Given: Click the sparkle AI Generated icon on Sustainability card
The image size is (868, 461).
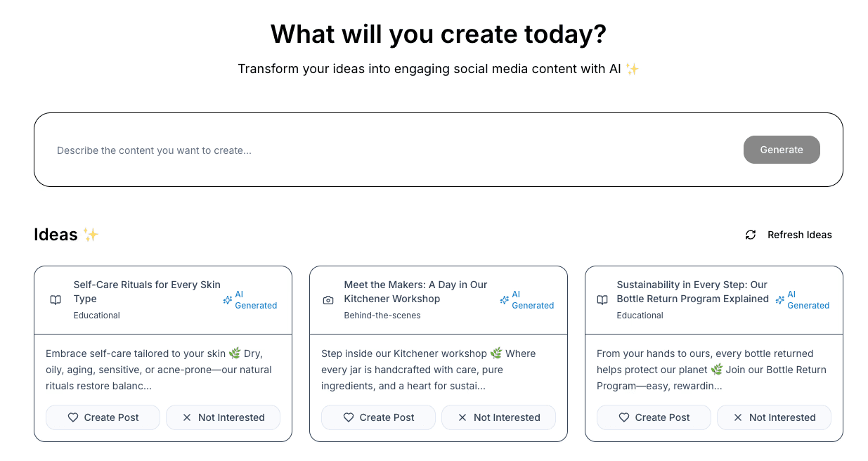Looking at the screenshot, I should click(x=780, y=300).
